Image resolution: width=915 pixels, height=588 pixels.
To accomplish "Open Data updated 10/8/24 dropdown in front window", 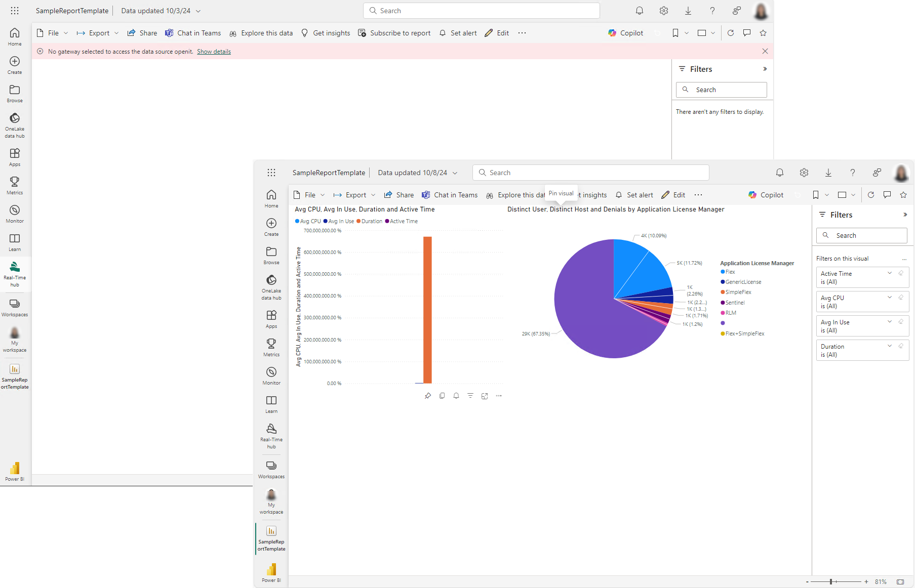I will pyautogui.click(x=418, y=173).
